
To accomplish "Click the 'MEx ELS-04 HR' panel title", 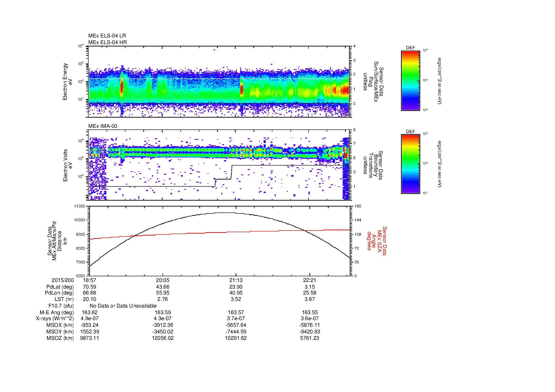I will (x=107, y=42).
